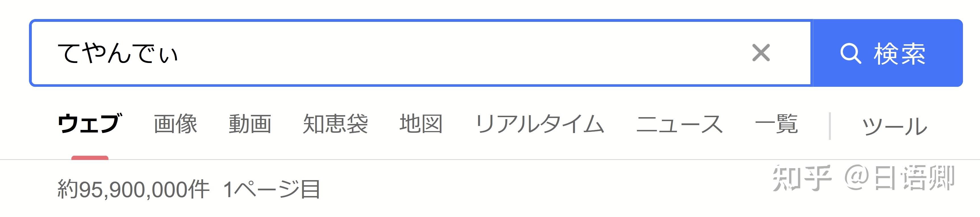The height and width of the screenshot is (217, 980).
Task: Click the red active indicator under ウェブ
Action: 90,158
